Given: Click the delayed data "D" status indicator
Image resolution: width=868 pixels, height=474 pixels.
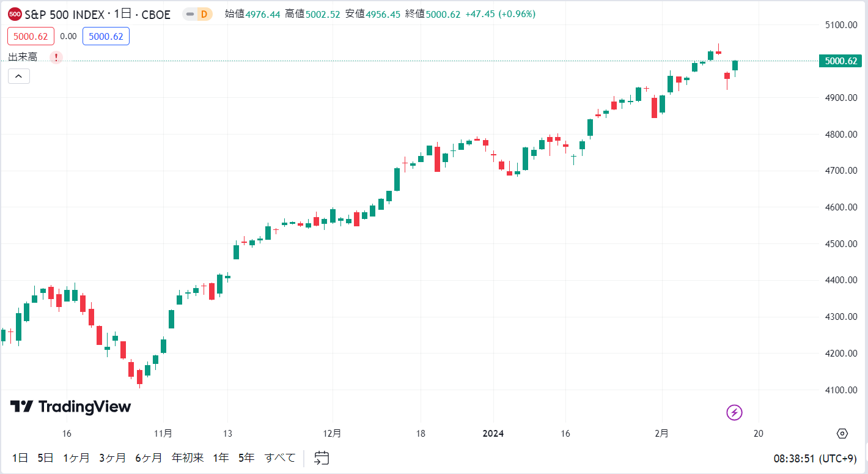Looking at the screenshot, I should tap(204, 14).
